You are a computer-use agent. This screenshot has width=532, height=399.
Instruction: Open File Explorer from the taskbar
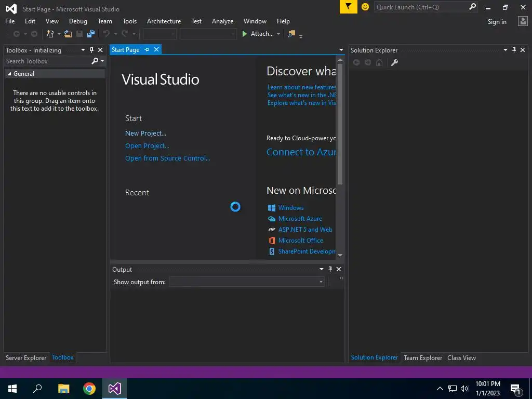click(63, 389)
